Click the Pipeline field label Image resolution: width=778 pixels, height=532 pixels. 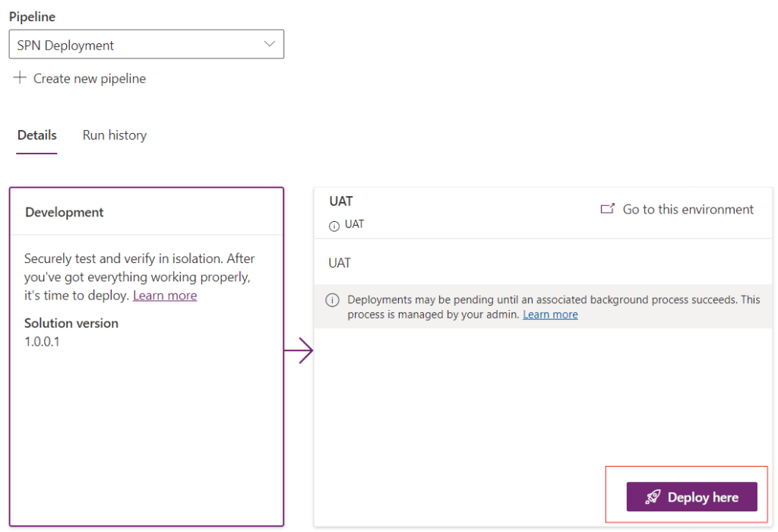pos(32,17)
